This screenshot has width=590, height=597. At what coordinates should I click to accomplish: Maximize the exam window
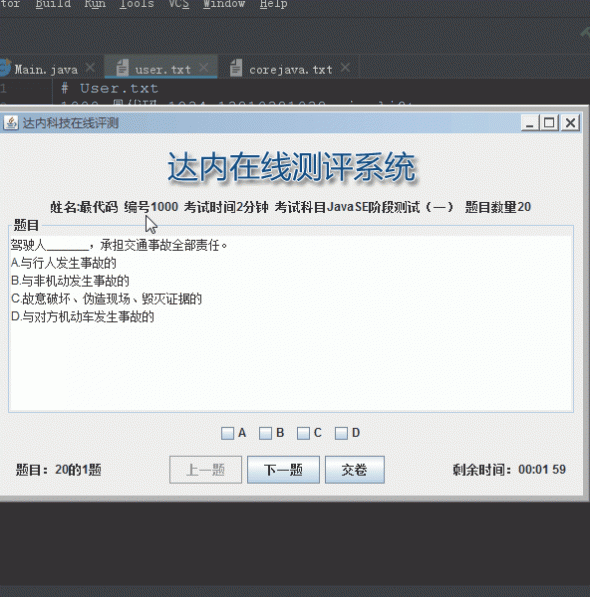tap(549, 123)
